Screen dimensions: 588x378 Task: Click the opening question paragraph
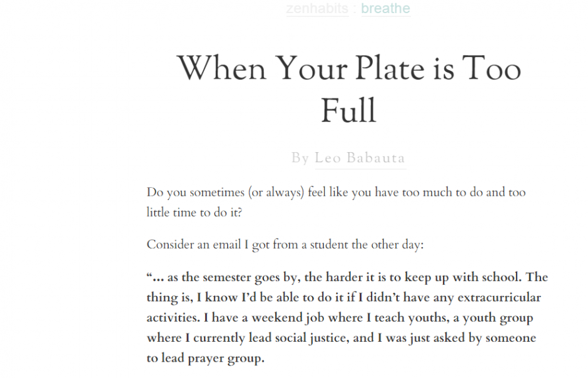tap(336, 193)
